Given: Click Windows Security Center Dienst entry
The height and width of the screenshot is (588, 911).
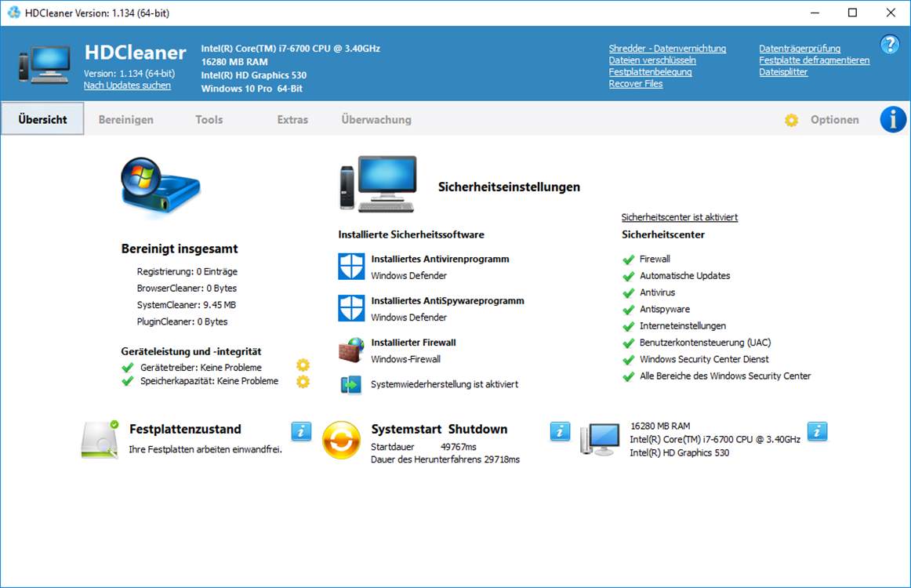Looking at the screenshot, I should pyautogui.click(x=704, y=360).
